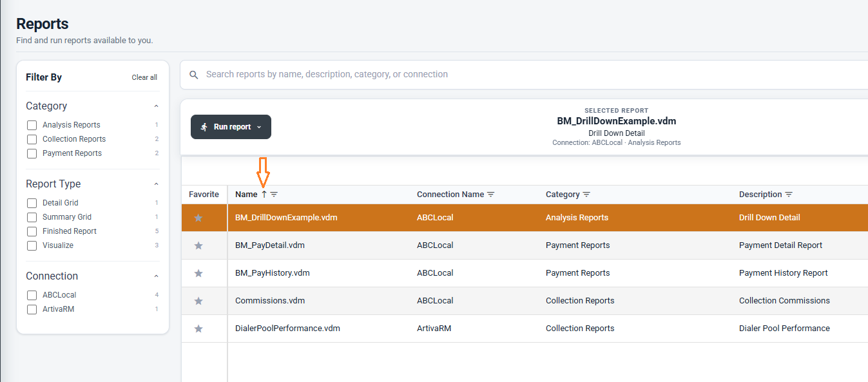Filter by ArtivaRM connection
868x382 pixels.
pyautogui.click(x=32, y=309)
